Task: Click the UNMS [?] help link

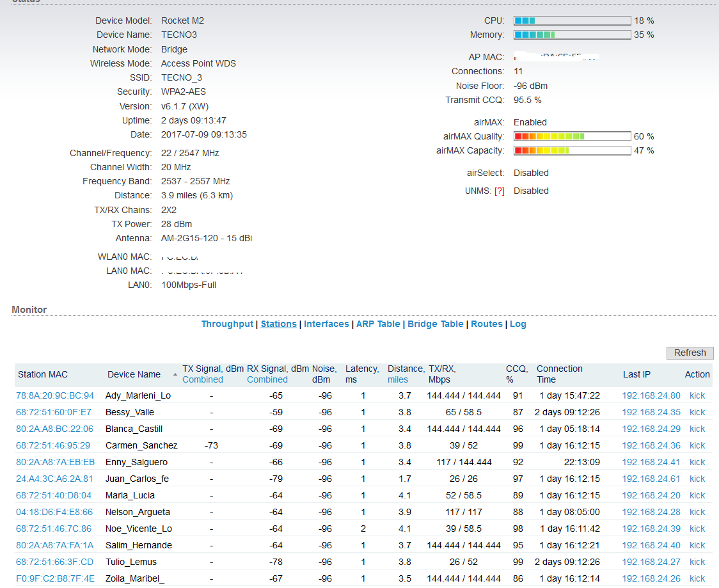Action: 499,191
